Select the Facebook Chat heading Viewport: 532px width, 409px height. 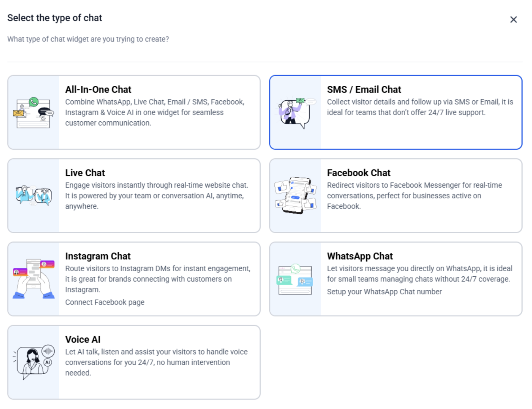point(359,173)
